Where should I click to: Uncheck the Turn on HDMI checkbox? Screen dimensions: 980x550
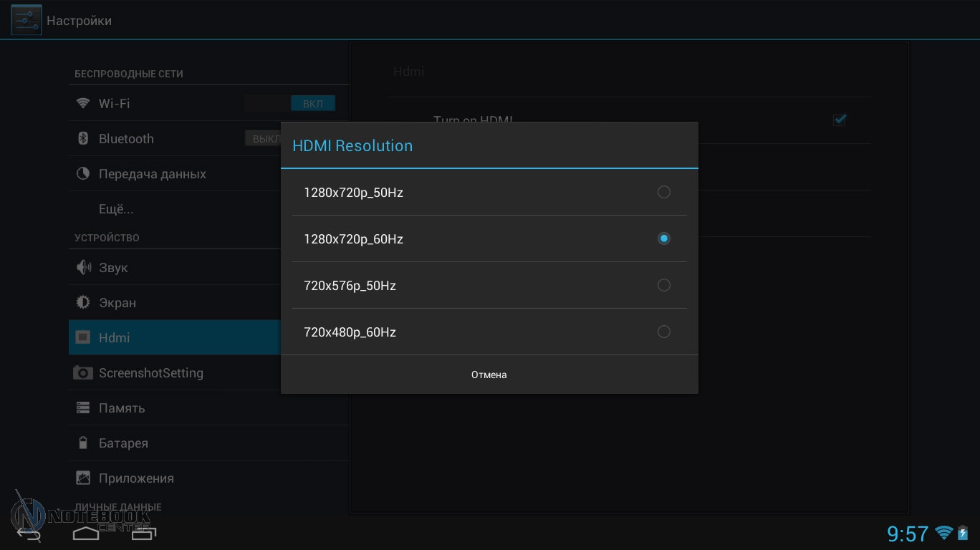(x=839, y=120)
